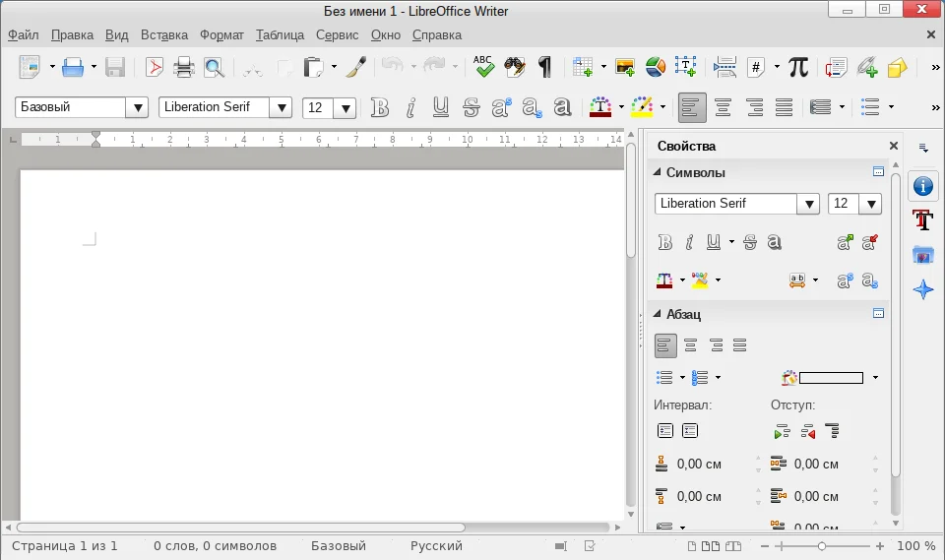Click the zoom slider in status bar
Screen dimensions: 945x560
pos(822,545)
